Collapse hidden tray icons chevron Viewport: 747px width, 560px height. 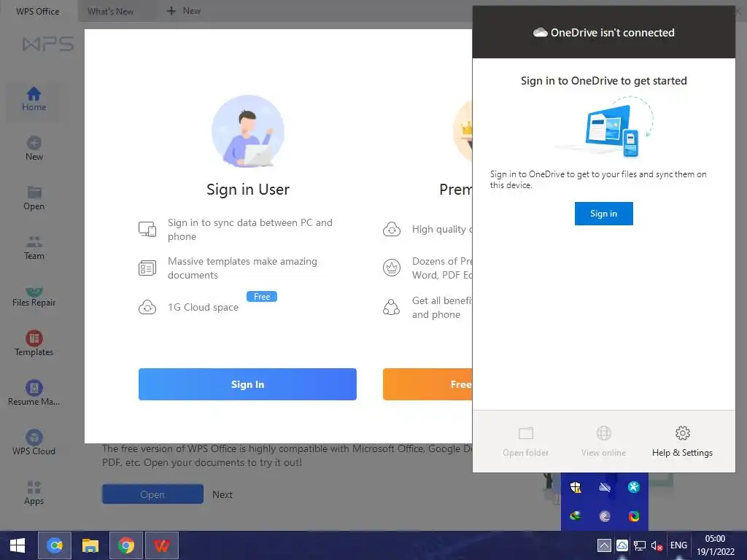coord(603,545)
